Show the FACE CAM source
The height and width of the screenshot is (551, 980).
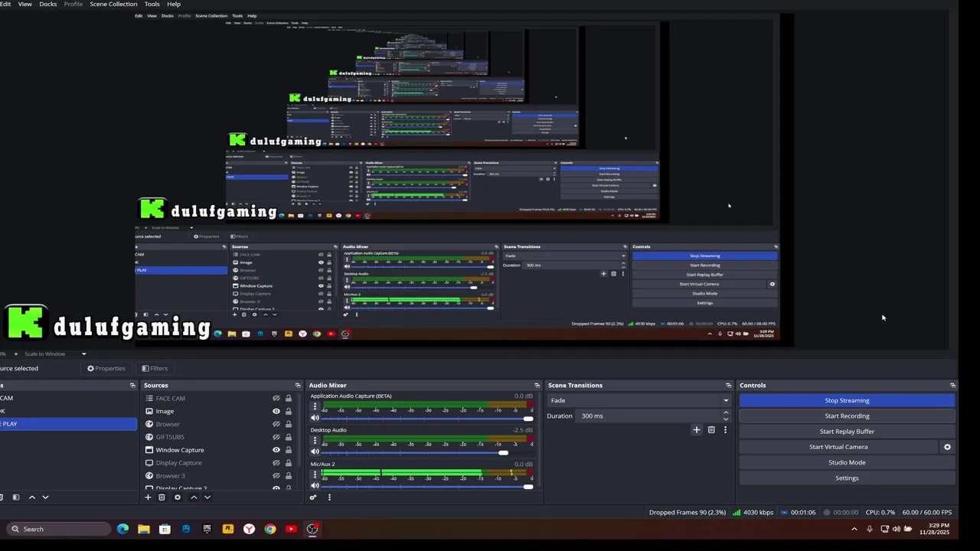pyautogui.click(x=276, y=399)
